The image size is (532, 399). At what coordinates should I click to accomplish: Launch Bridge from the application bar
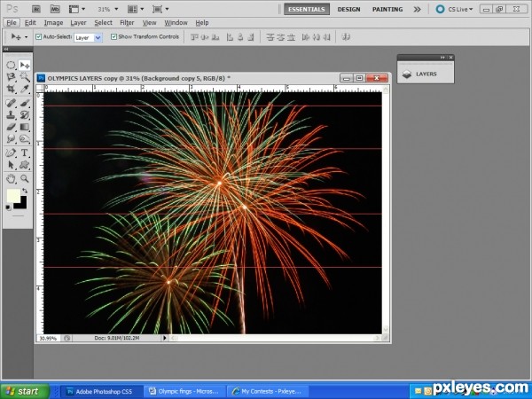pos(36,9)
